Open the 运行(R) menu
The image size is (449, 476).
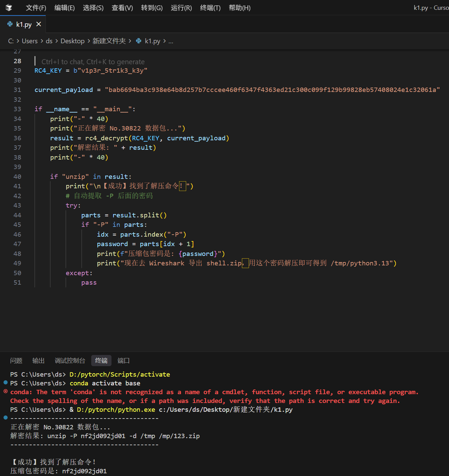tap(181, 8)
